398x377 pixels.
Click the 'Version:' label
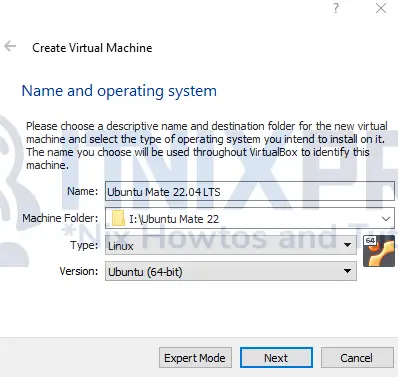click(79, 271)
